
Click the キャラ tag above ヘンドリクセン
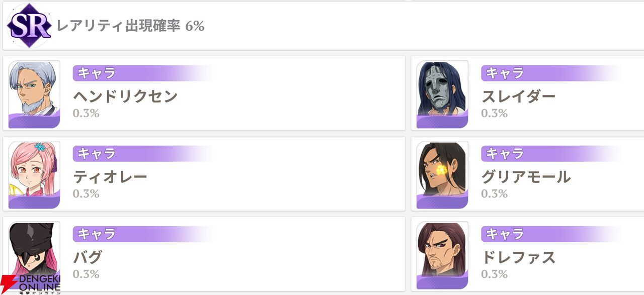click(x=96, y=73)
